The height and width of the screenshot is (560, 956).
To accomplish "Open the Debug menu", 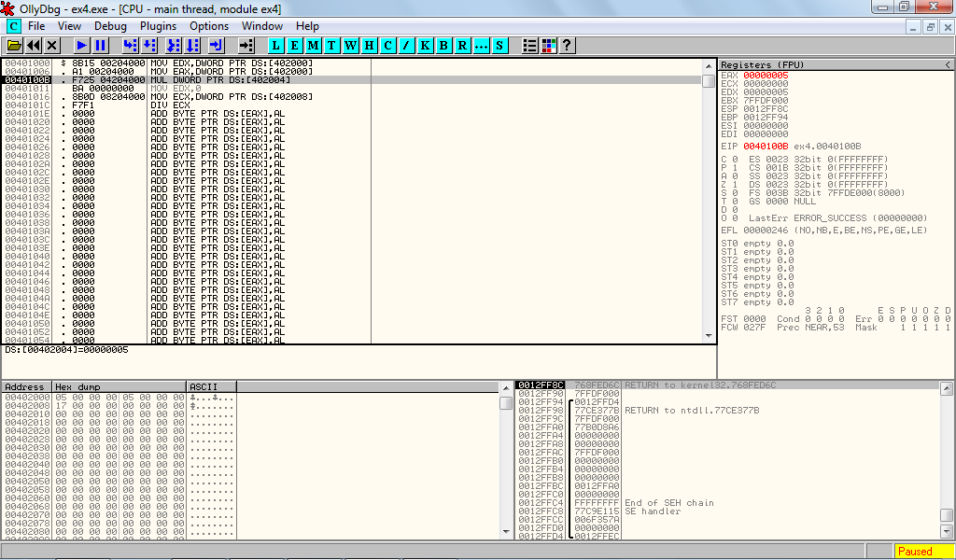I will (x=110, y=26).
